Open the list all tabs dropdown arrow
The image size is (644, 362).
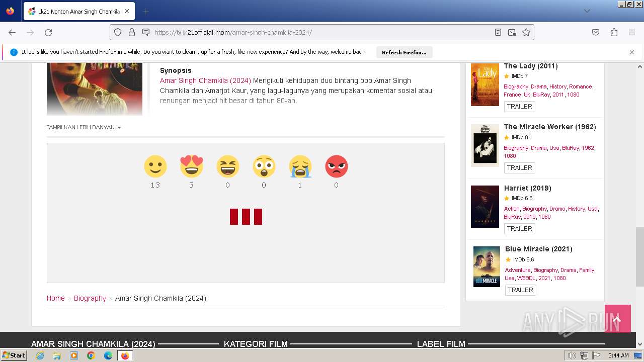pyautogui.click(x=587, y=11)
